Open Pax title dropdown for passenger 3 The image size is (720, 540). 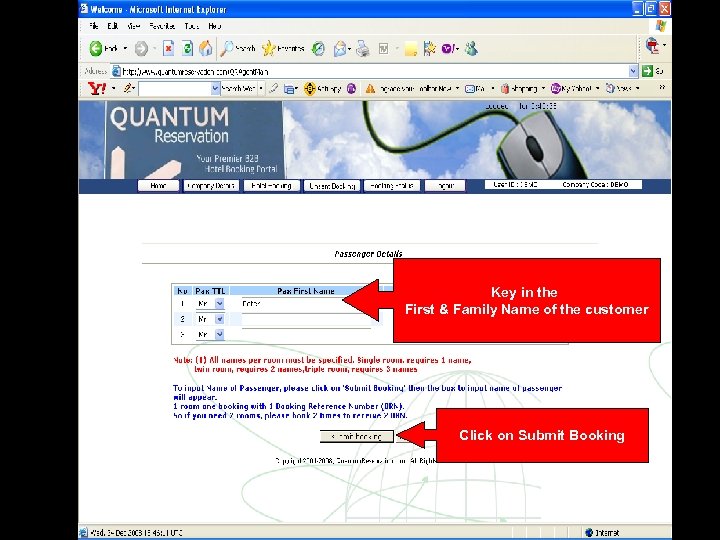219,334
